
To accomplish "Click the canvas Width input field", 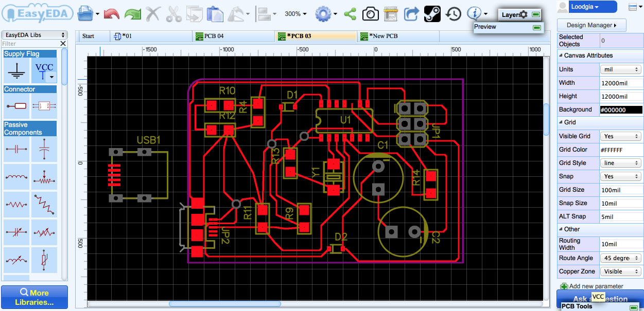I will [621, 83].
